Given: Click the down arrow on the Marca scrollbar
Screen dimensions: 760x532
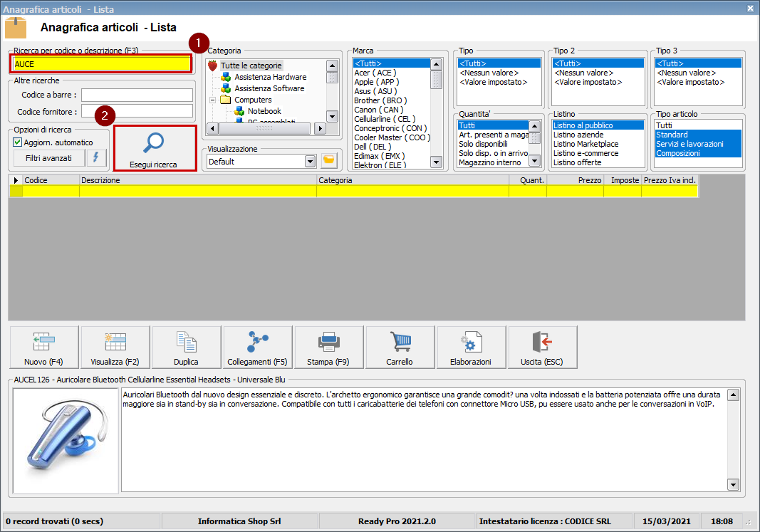Looking at the screenshot, I should [x=435, y=162].
